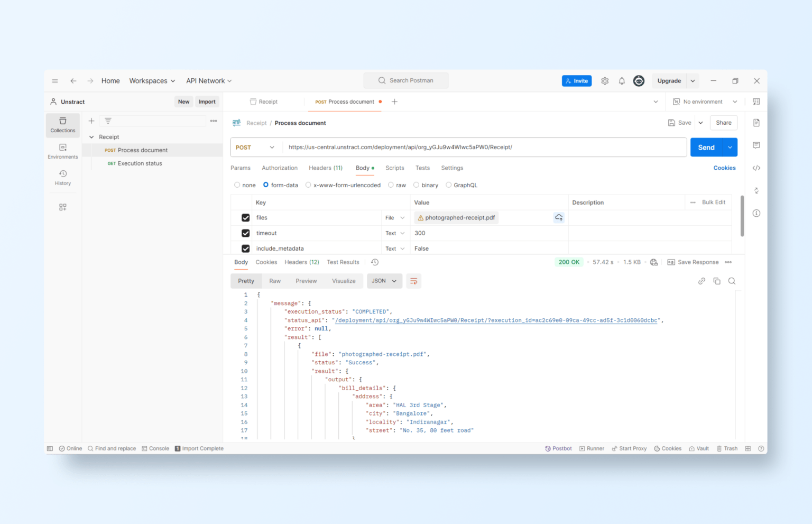This screenshot has height=524, width=812.
Task: Open the Headers (11) tab
Action: click(x=325, y=168)
